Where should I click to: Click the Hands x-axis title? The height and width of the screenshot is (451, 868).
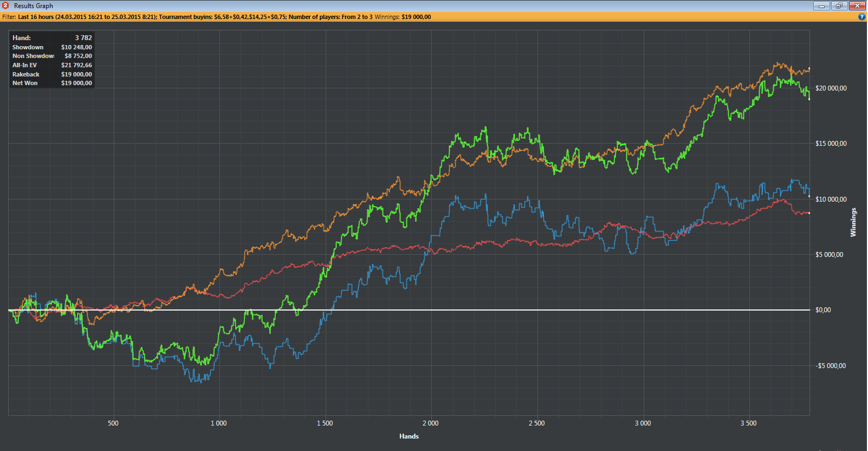tap(409, 436)
